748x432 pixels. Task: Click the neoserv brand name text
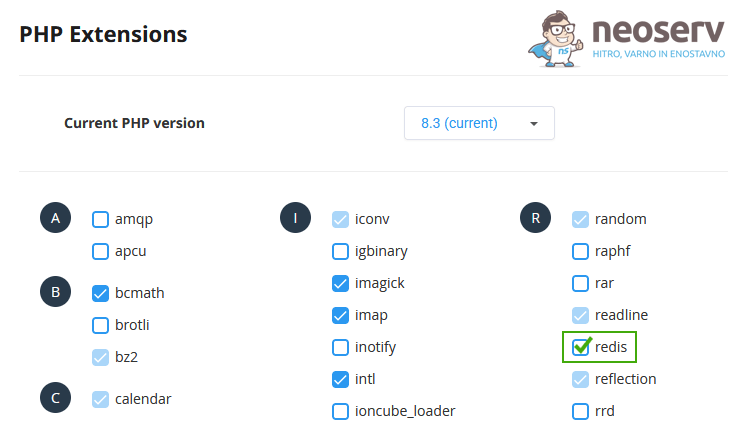point(658,31)
